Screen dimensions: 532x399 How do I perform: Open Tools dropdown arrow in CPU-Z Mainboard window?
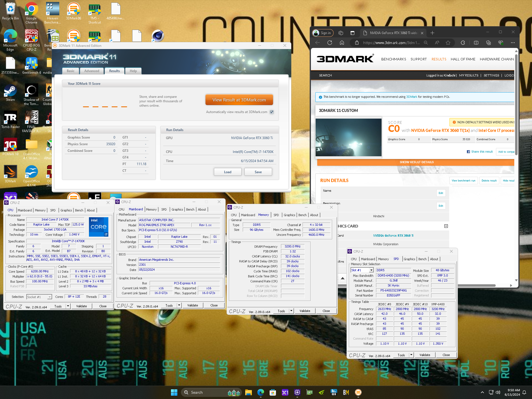[179, 305]
